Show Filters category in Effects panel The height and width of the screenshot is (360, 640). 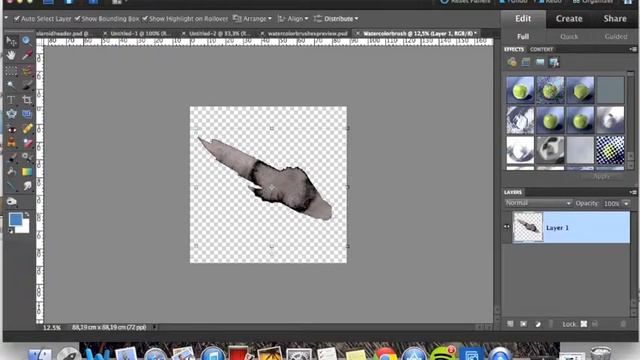click(x=512, y=62)
